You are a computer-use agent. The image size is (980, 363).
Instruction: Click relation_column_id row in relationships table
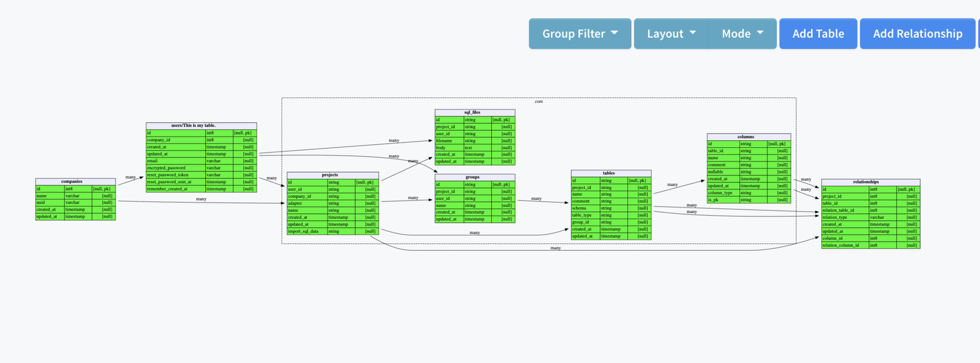click(x=871, y=245)
